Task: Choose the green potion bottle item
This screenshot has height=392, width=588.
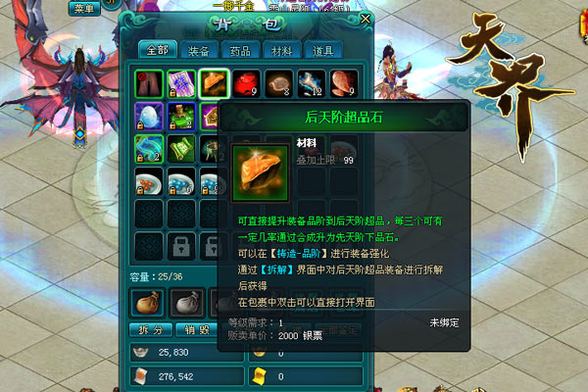Action: 181,117
